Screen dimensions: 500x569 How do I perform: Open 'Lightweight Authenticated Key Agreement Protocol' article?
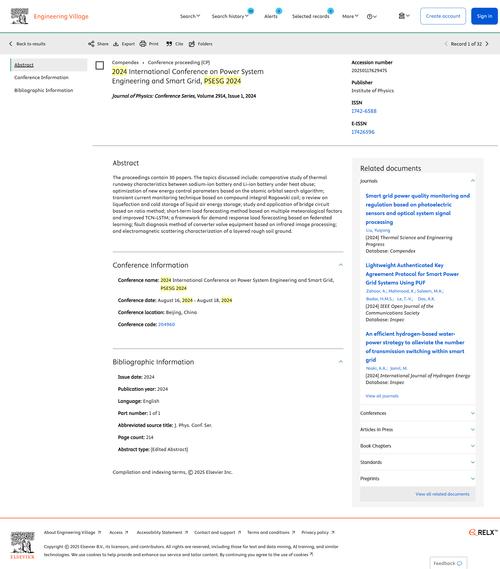tap(412, 274)
